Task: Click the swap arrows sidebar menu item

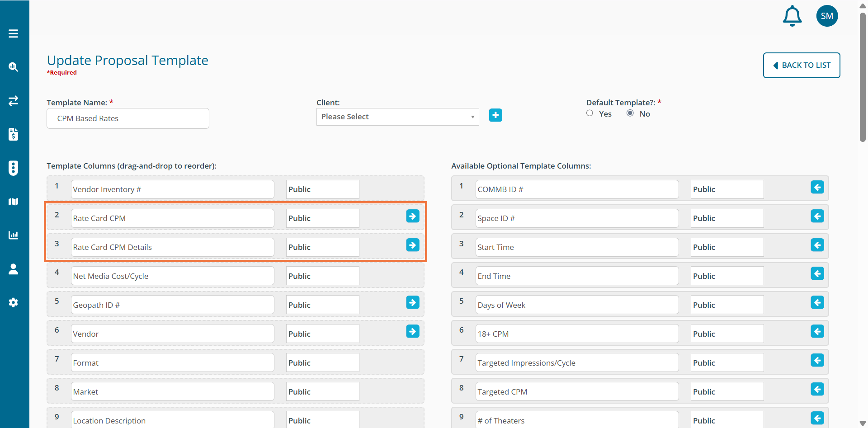Action: 13,100
